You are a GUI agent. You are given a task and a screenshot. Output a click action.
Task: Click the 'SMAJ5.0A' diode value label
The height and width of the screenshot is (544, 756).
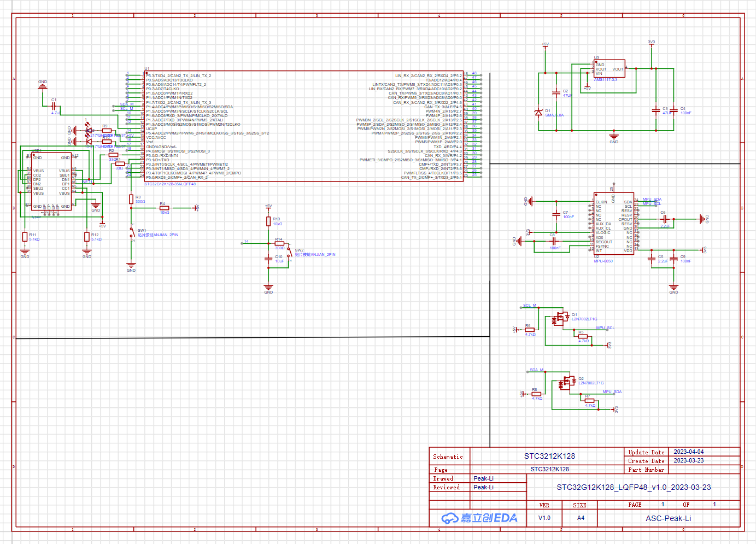554,115
